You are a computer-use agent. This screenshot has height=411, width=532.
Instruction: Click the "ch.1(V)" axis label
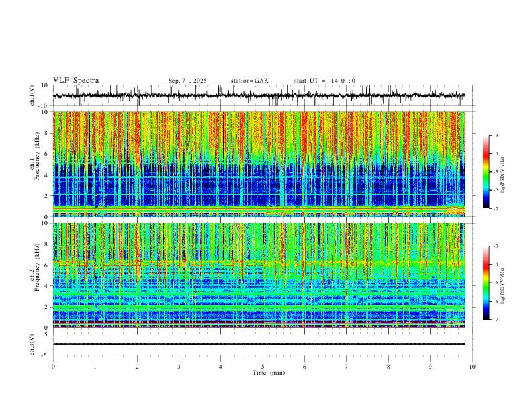point(32,95)
